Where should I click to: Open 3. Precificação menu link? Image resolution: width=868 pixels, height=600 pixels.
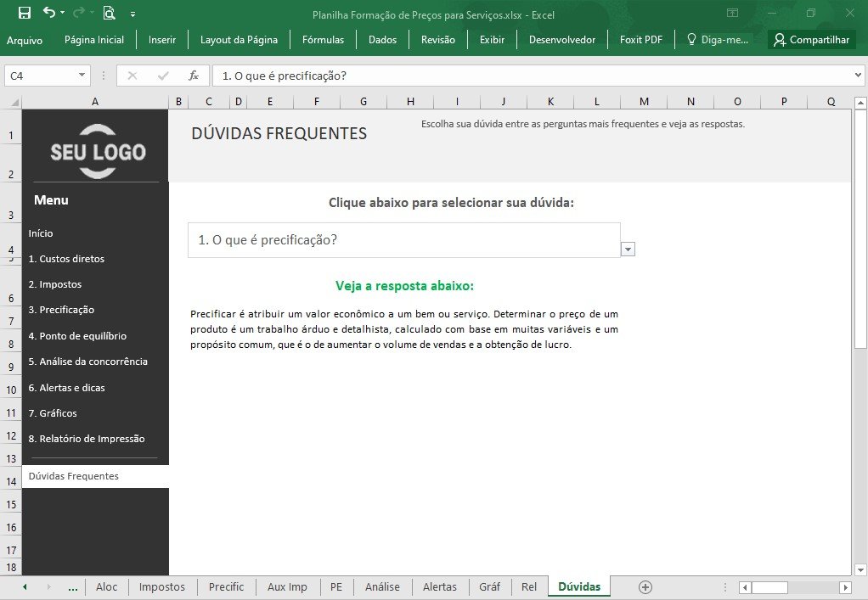pos(61,310)
